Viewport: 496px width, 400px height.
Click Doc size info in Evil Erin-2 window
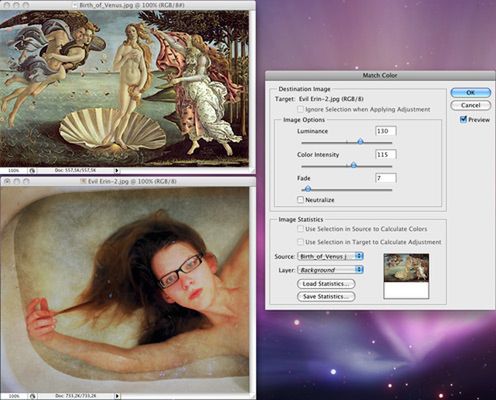[x=75, y=396]
